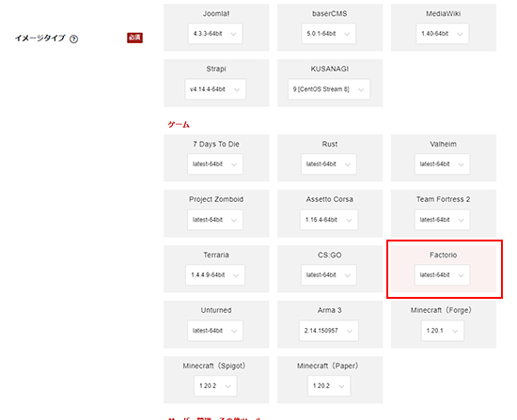Select the Minecraft (Paper) image tile
This screenshot has height=420, width=517.
(x=330, y=380)
